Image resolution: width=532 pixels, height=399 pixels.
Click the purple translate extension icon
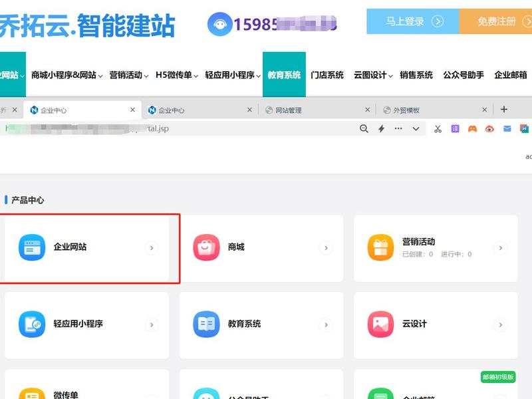pyautogui.click(x=455, y=128)
